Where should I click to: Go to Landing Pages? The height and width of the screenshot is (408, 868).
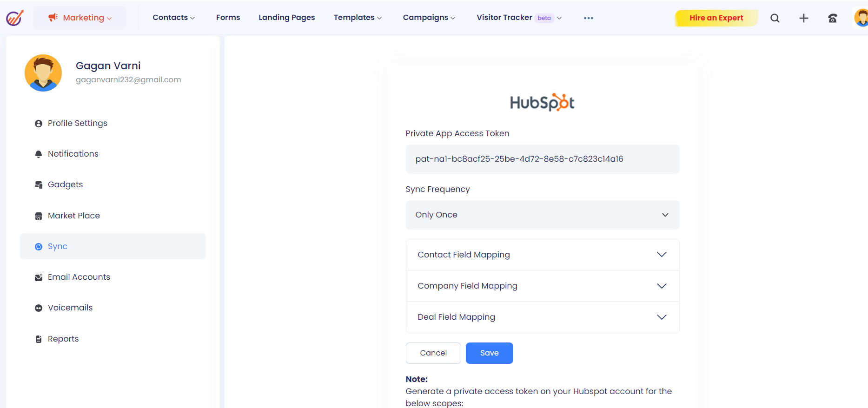point(286,18)
